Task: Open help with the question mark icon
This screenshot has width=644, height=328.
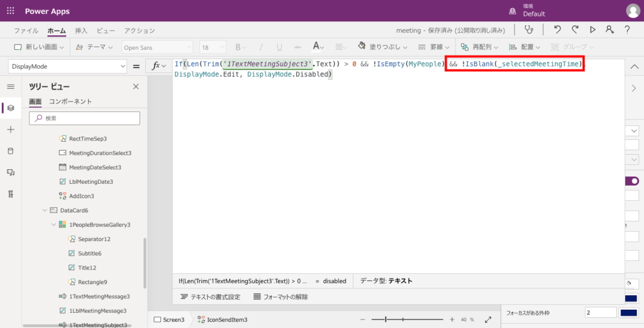Action: 627,30
